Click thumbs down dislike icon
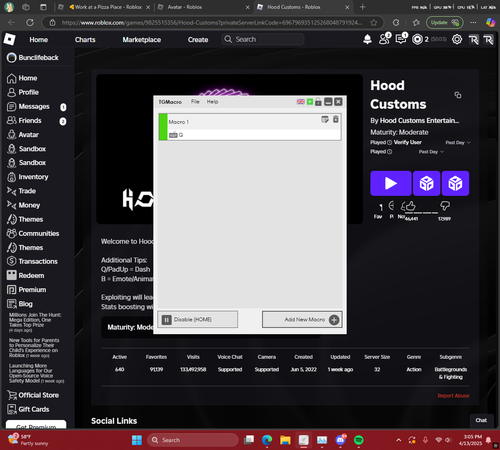Viewport: 500px width, 450px height. (x=445, y=206)
